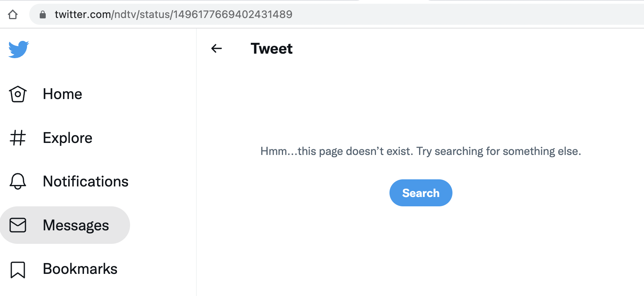Screen dimensions: 644x296
Task: Click the envelope icon beside Messages
Action: click(x=18, y=225)
